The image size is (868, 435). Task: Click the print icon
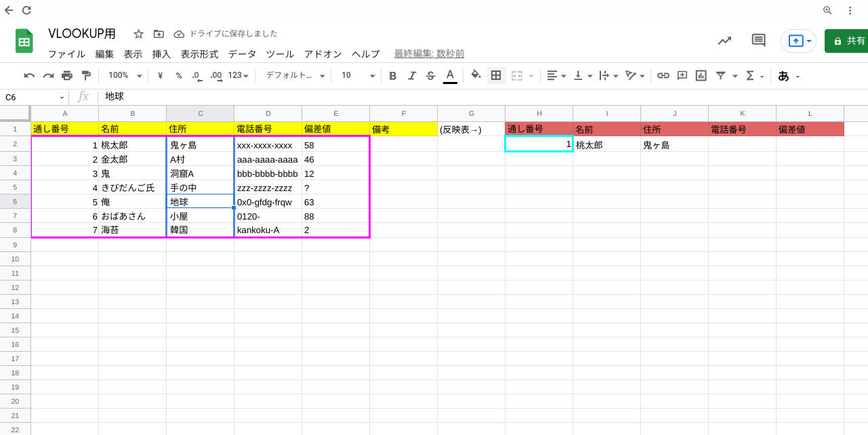pyautogui.click(x=66, y=75)
